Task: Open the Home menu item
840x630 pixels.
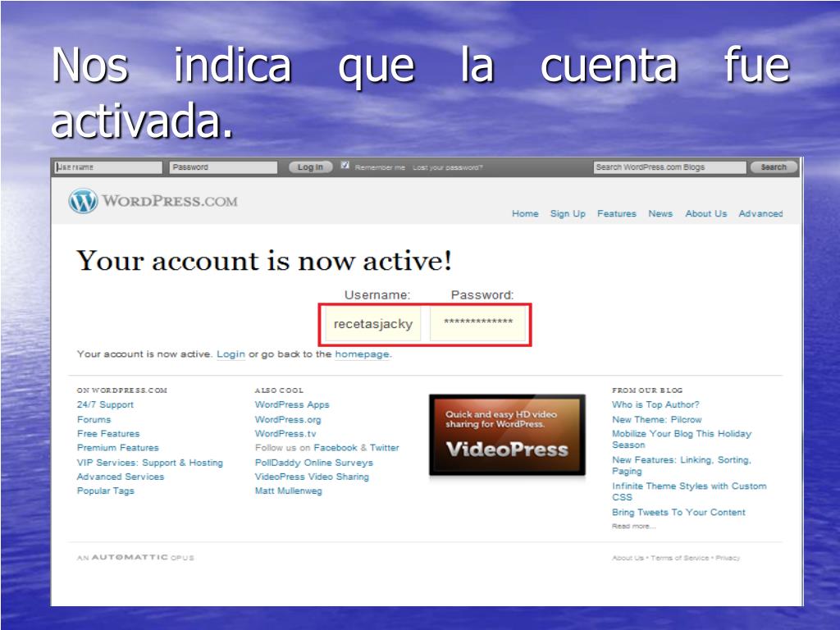Action: pos(525,214)
